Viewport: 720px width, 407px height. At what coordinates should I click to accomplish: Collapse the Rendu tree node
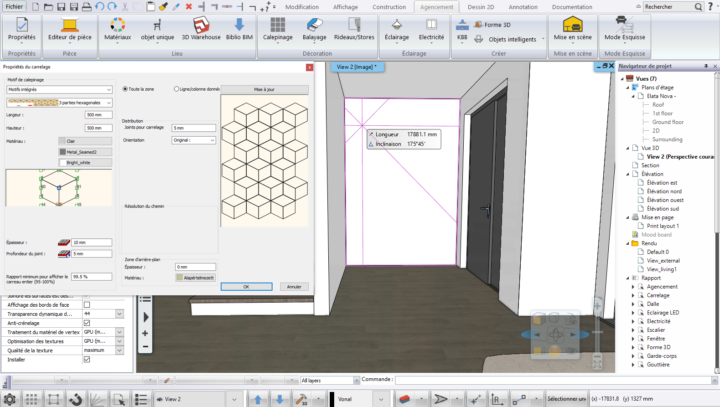(x=628, y=243)
